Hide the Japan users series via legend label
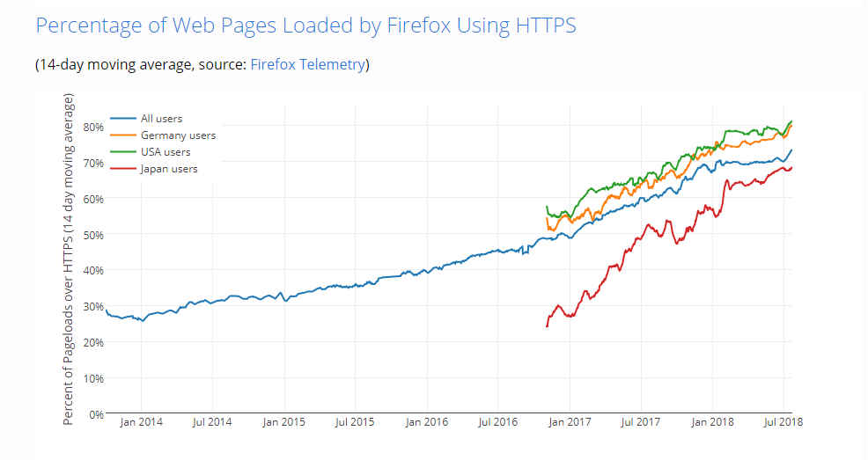868x460 pixels. coord(169,169)
